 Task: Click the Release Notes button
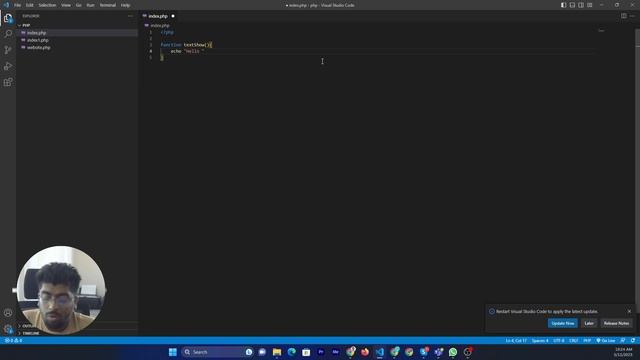(616, 323)
